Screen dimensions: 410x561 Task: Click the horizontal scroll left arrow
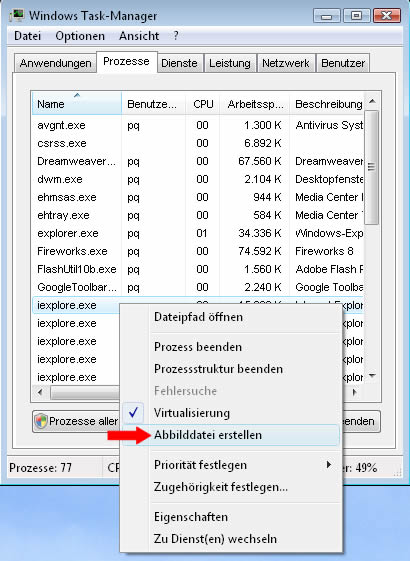[40, 392]
